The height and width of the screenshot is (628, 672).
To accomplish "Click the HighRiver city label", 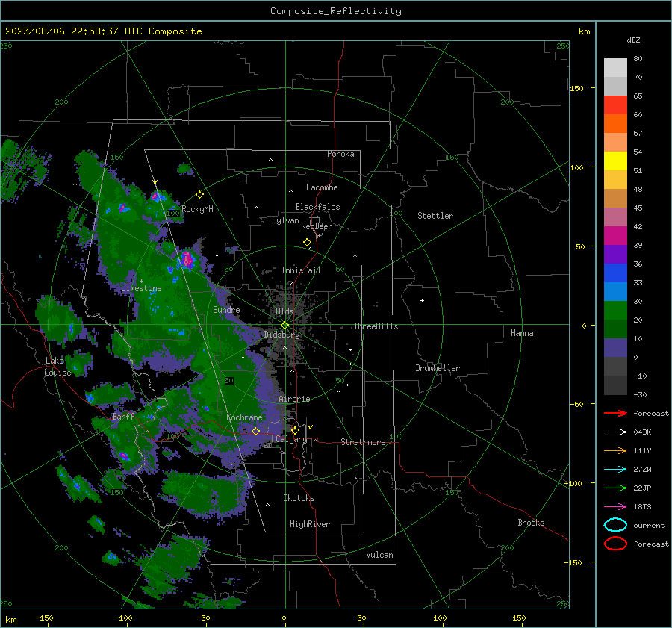I will coord(310,524).
